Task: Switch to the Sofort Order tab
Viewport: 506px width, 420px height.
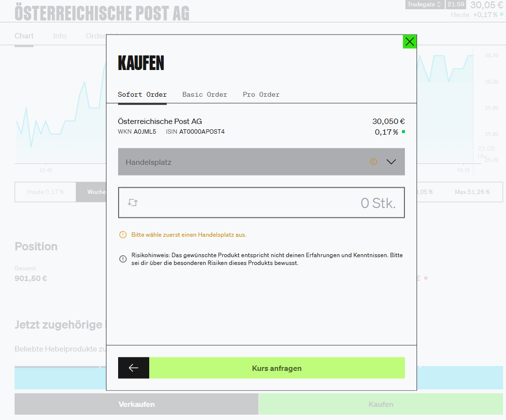Action: click(x=142, y=94)
